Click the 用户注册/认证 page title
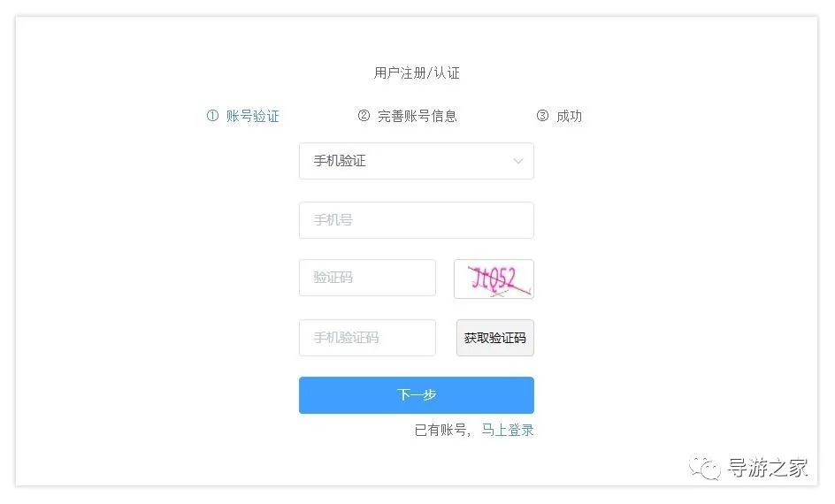Image resolution: width=835 pixels, height=504 pixels. click(417, 73)
